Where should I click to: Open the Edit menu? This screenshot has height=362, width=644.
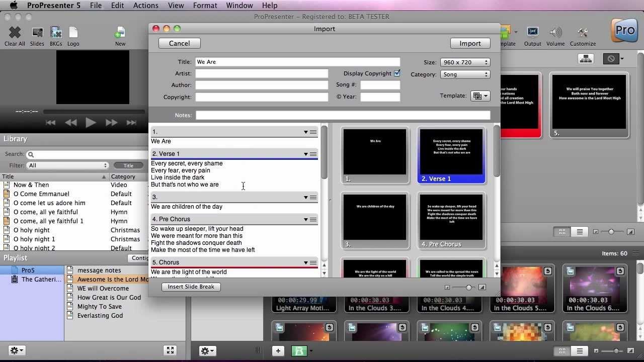click(x=118, y=6)
